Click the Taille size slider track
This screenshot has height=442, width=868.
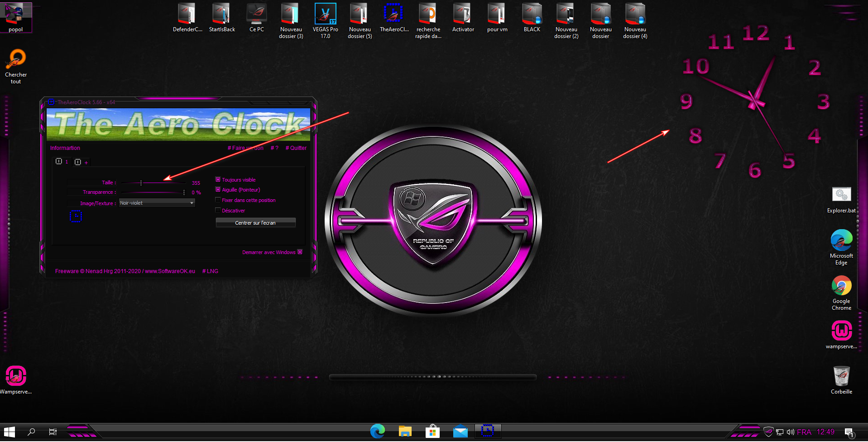(x=154, y=183)
